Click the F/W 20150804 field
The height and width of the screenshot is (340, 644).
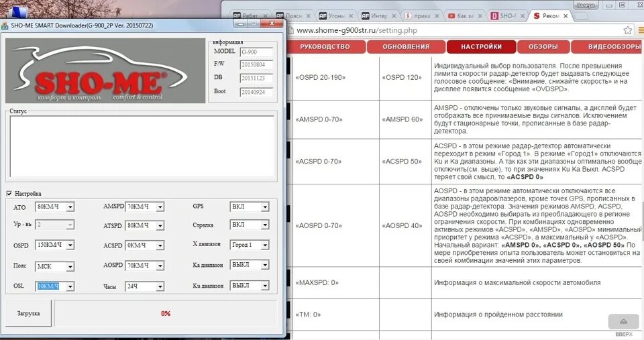click(256, 64)
